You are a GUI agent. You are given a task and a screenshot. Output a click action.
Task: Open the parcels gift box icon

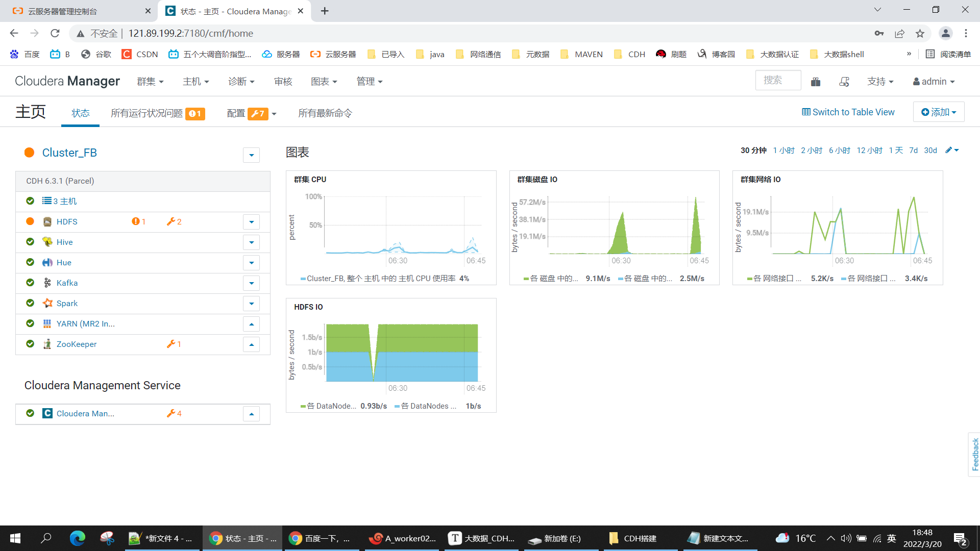click(x=816, y=82)
